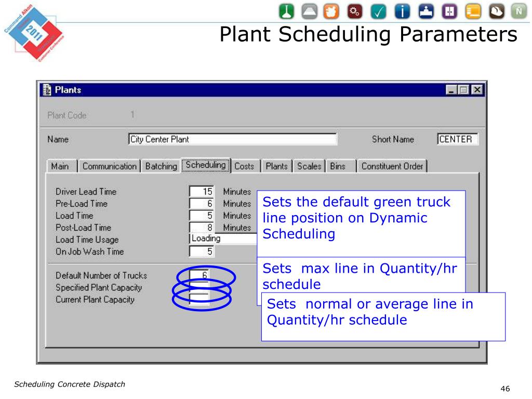
Task: Click the Short Name label
Action: (x=393, y=139)
